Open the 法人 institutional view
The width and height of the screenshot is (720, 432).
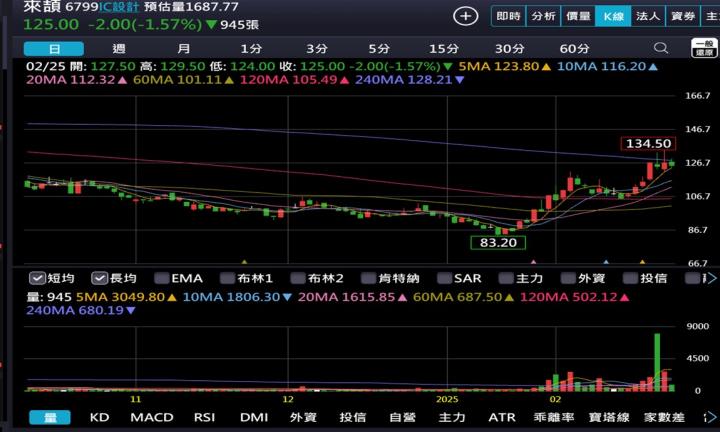648,16
